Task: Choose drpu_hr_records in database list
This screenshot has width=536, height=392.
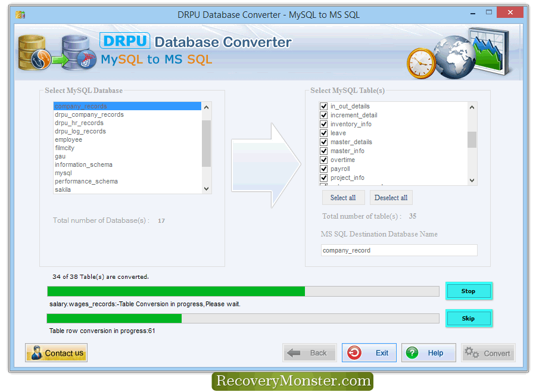Action: (x=127, y=123)
